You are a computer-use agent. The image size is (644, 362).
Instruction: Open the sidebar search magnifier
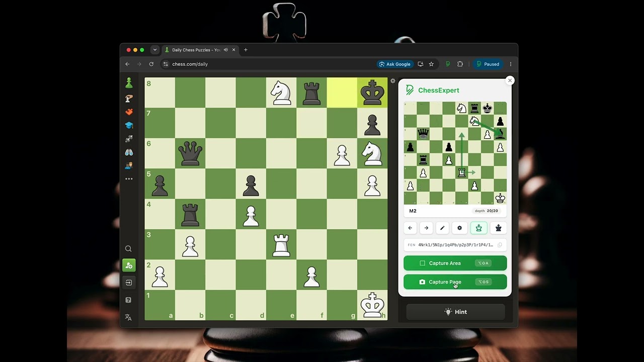128,249
